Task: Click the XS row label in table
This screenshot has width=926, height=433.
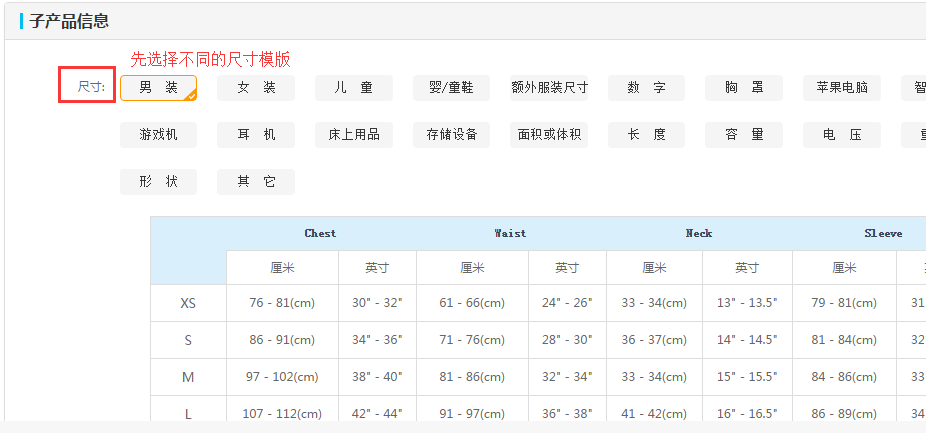Action: (188, 303)
